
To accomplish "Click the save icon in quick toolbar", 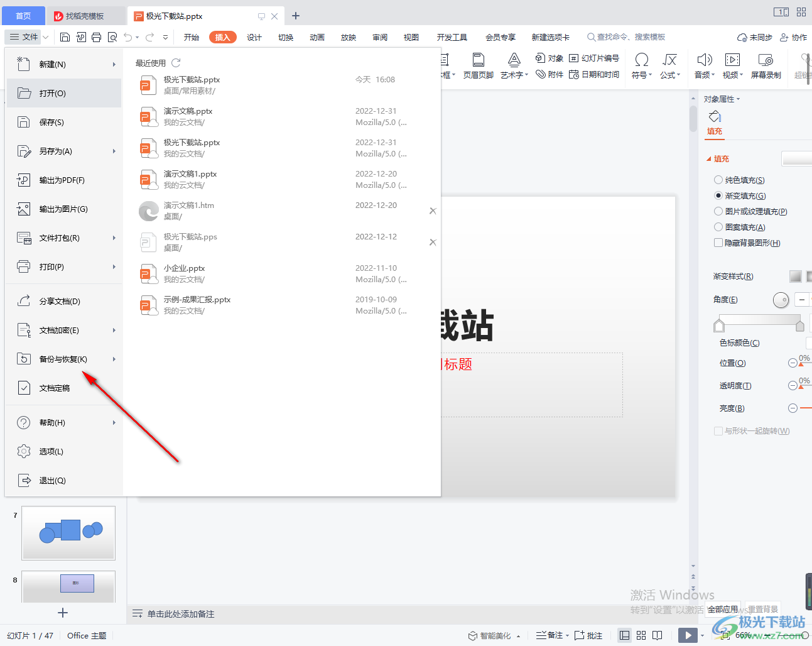I will 65,37.
